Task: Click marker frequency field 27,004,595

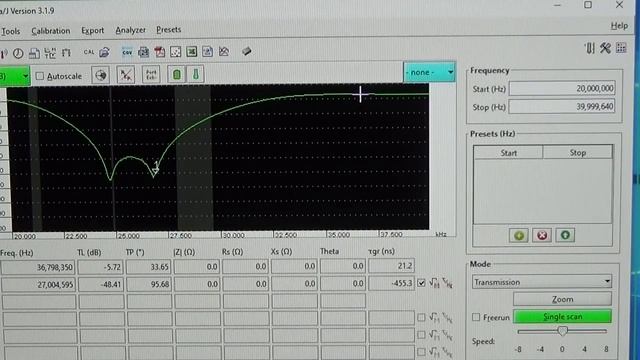Action: (x=38, y=284)
